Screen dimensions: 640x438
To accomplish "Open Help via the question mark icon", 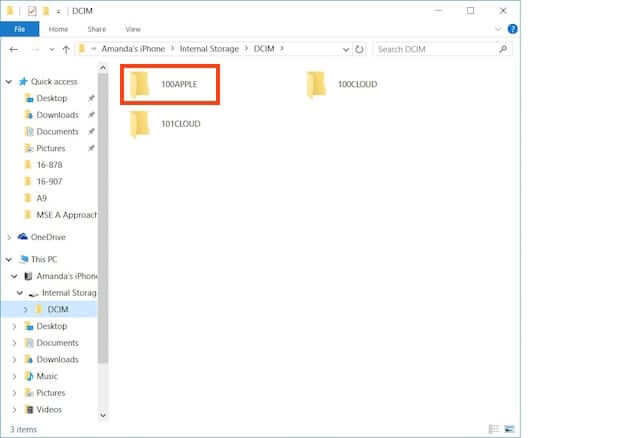I will pos(512,29).
